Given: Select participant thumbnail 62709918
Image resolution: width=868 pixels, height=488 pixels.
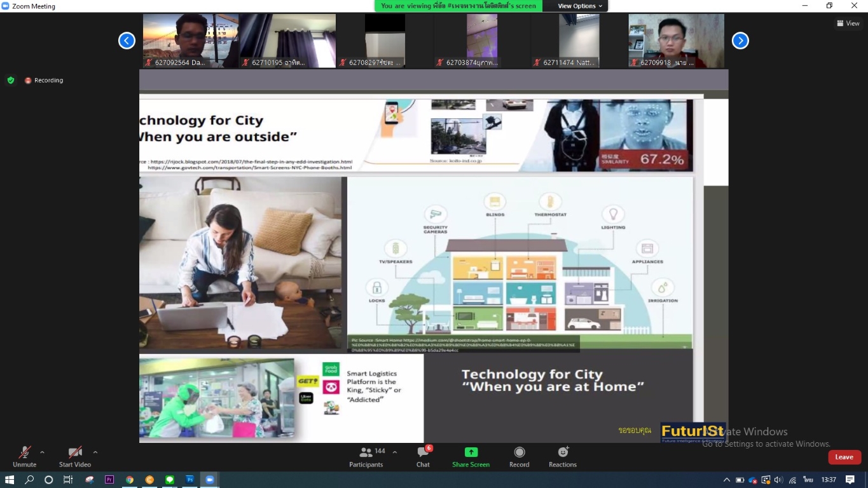Looking at the screenshot, I should click(x=676, y=41).
